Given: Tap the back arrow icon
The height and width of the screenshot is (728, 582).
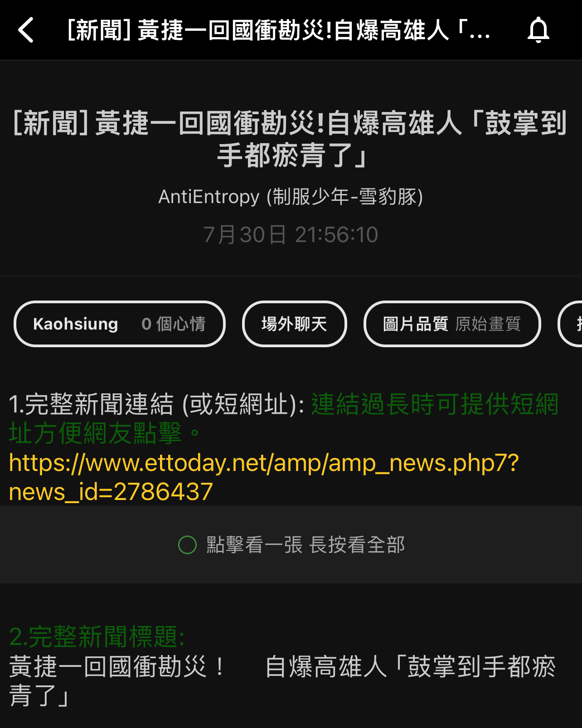Looking at the screenshot, I should pyautogui.click(x=26, y=30).
